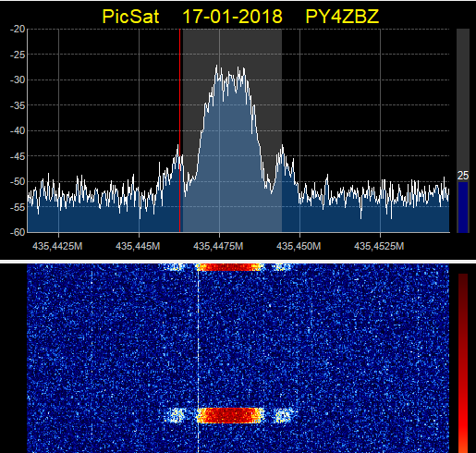476x453 pixels.
Task: Click the gray zoom slider track above 25
Action: click(463, 99)
